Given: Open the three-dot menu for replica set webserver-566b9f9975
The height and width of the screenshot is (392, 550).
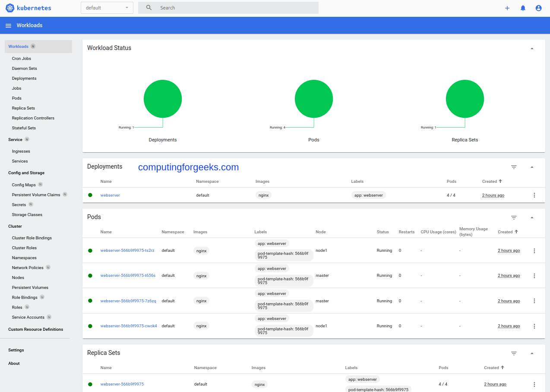Looking at the screenshot, I should [534, 384].
